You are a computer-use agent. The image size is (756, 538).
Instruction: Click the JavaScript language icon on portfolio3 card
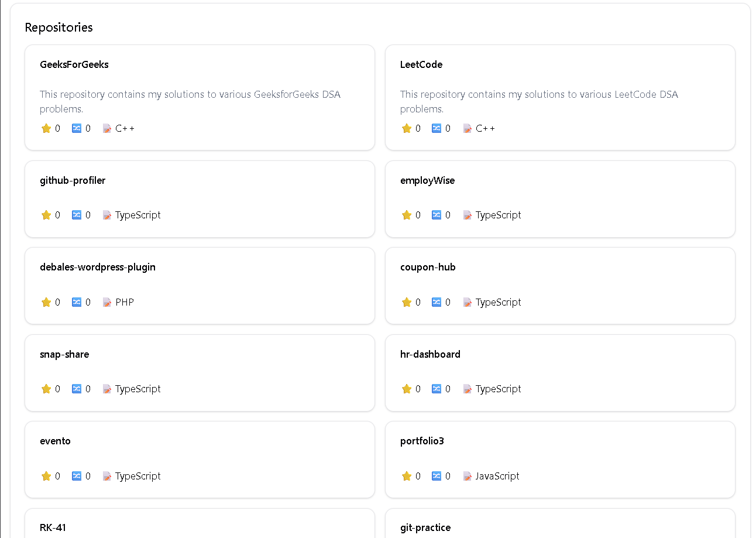coord(468,476)
